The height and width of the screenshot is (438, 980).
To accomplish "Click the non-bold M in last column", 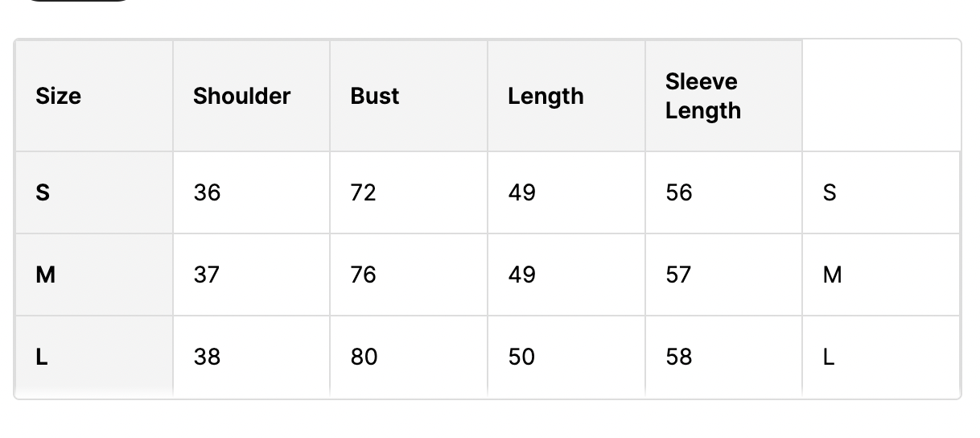I will tap(833, 275).
